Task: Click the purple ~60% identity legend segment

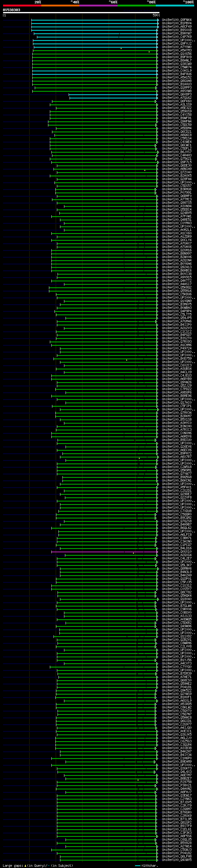Action: tap(98, 6)
